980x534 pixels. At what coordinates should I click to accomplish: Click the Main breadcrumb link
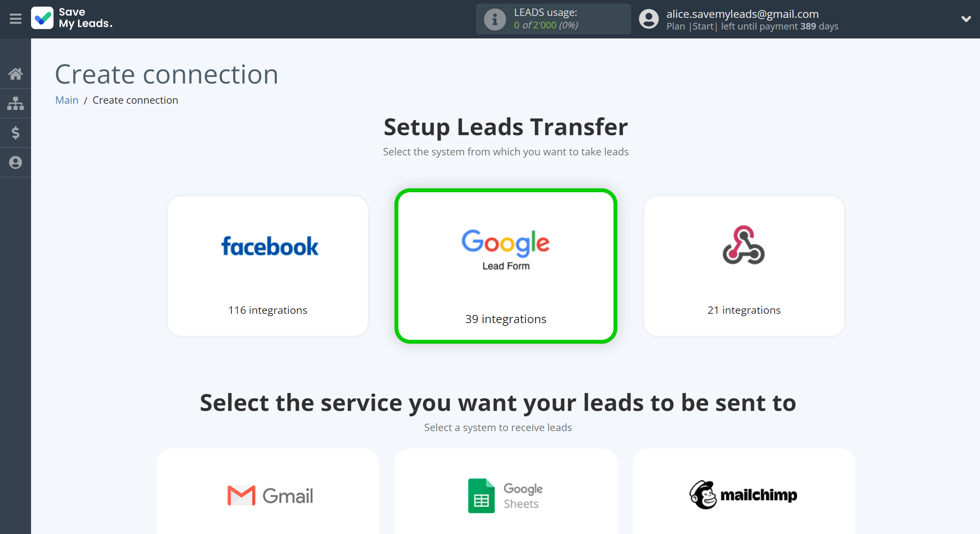click(66, 100)
